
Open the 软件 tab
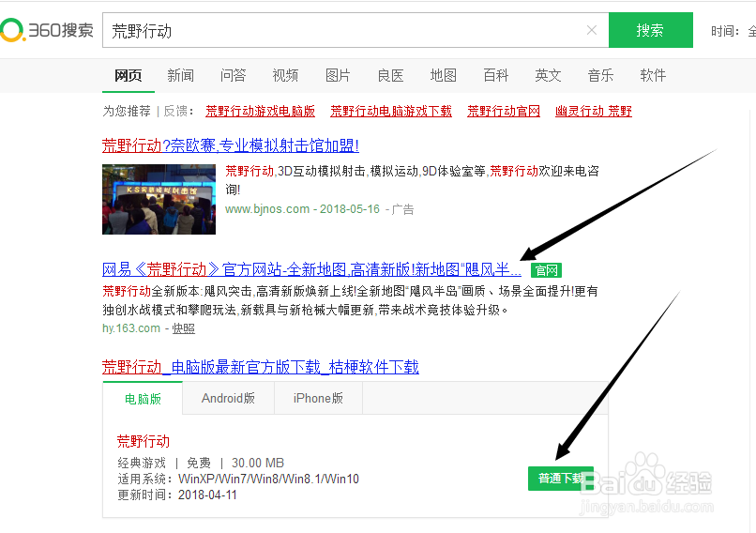pyautogui.click(x=654, y=75)
